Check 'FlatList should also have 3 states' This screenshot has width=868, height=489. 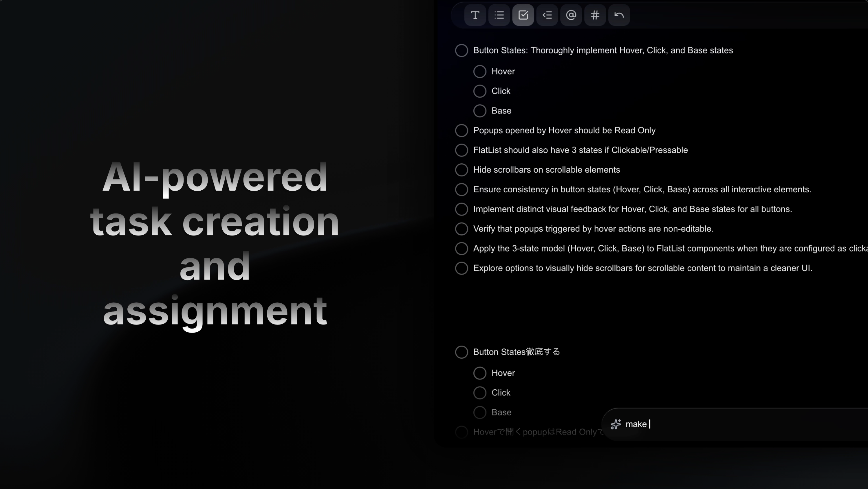pyautogui.click(x=461, y=150)
